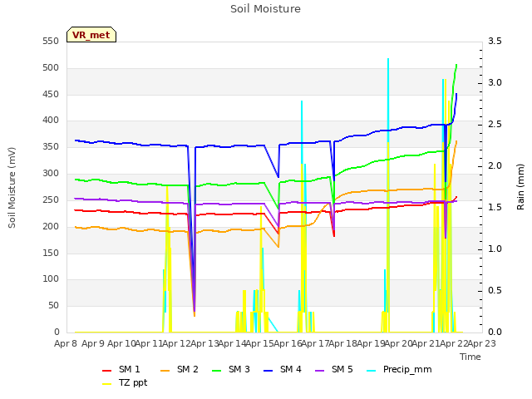Click the green SM 3 legend swatch
The height and width of the screenshot is (399, 532).
point(216,370)
